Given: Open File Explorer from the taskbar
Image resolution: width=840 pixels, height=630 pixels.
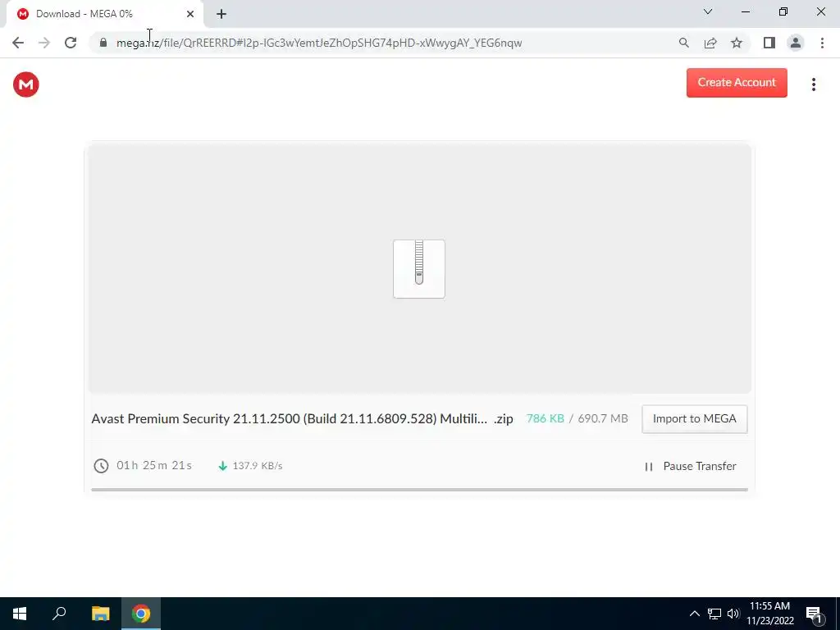Looking at the screenshot, I should (x=100, y=614).
